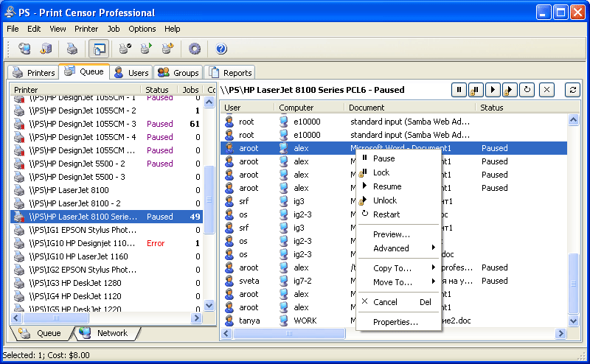Choose Properties... from the context menu
The width and height of the screenshot is (590, 364).
point(395,322)
